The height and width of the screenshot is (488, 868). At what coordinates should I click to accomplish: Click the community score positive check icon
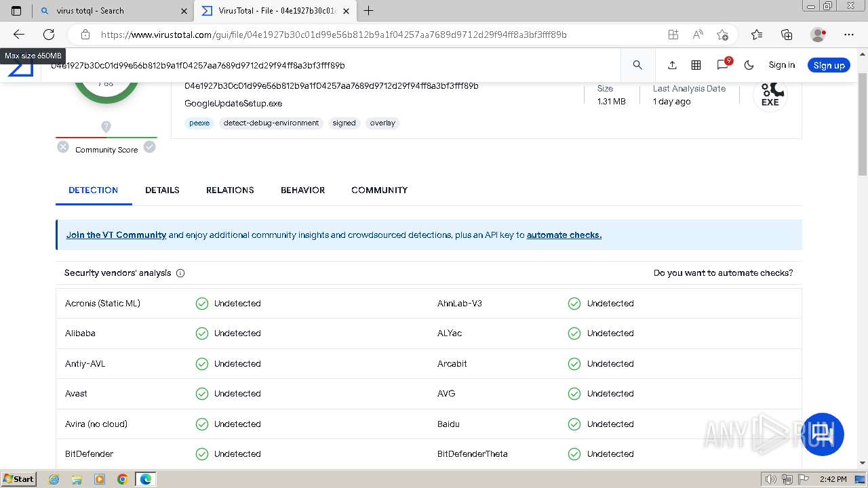pyautogui.click(x=150, y=146)
